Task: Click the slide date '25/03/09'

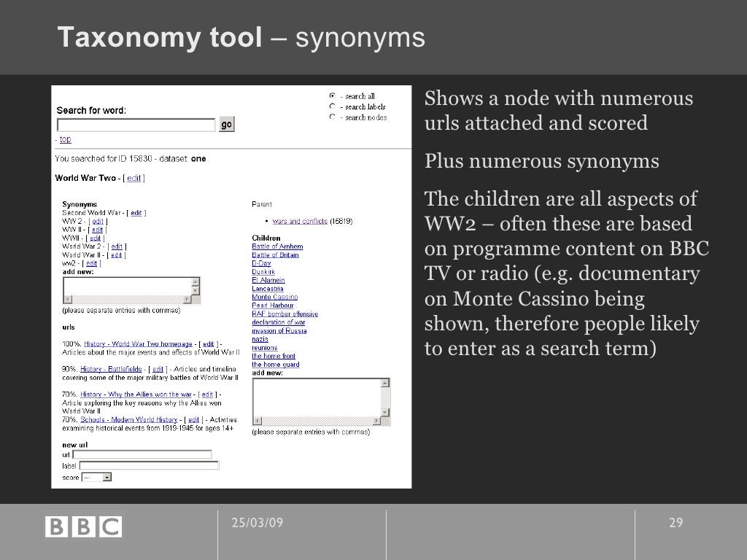Action: (258, 522)
